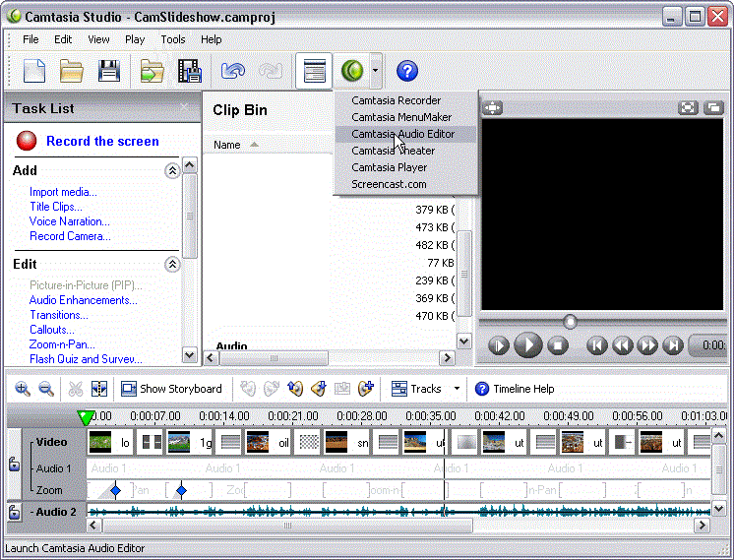Split the clip with the split icon

99,389
